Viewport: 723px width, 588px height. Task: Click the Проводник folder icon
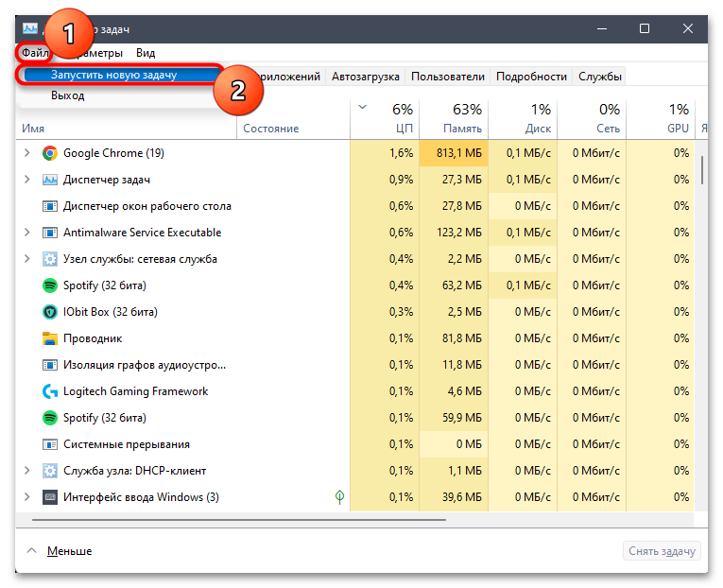50,338
